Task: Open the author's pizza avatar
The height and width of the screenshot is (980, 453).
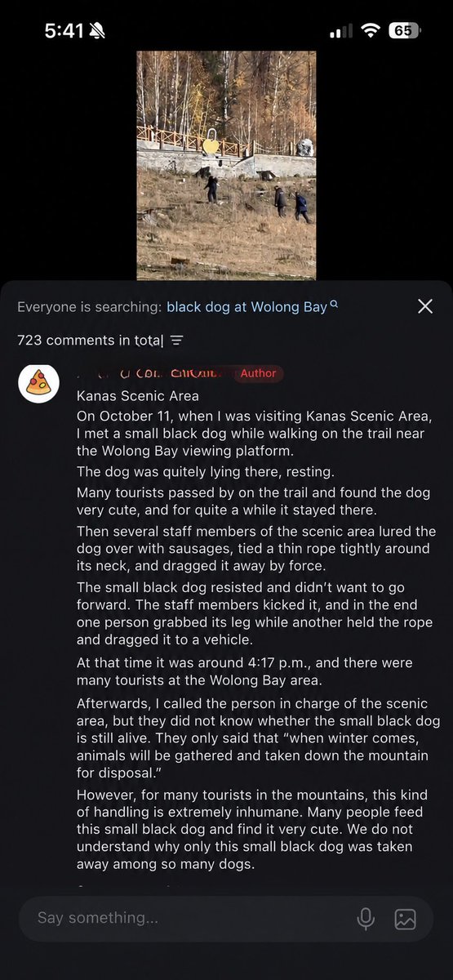Action: coord(38,383)
